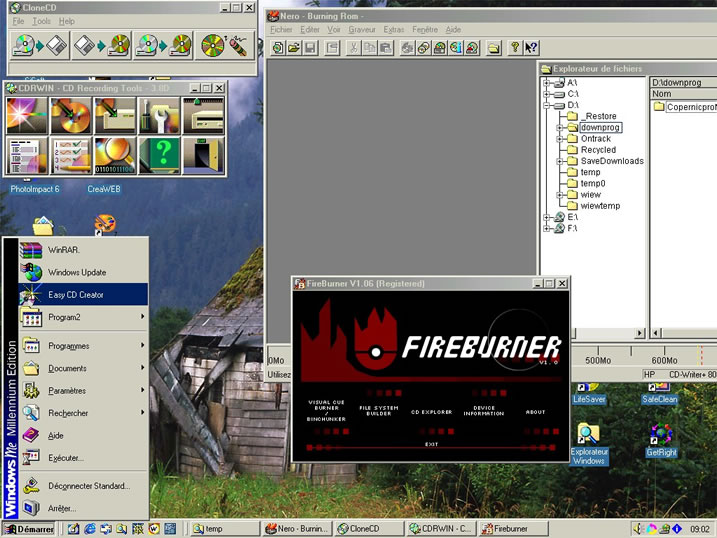Click Nero's yellow question mark Help icon

(x=515, y=48)
